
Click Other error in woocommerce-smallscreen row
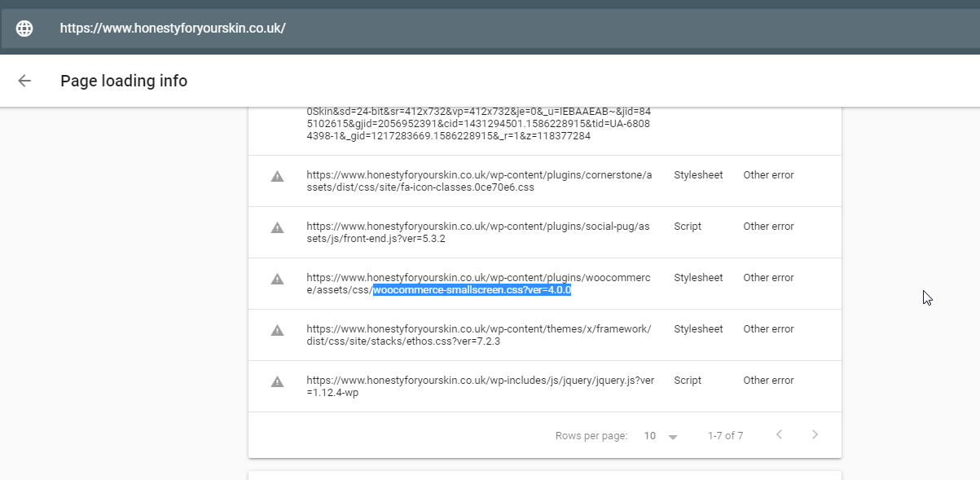click(768, 278)
